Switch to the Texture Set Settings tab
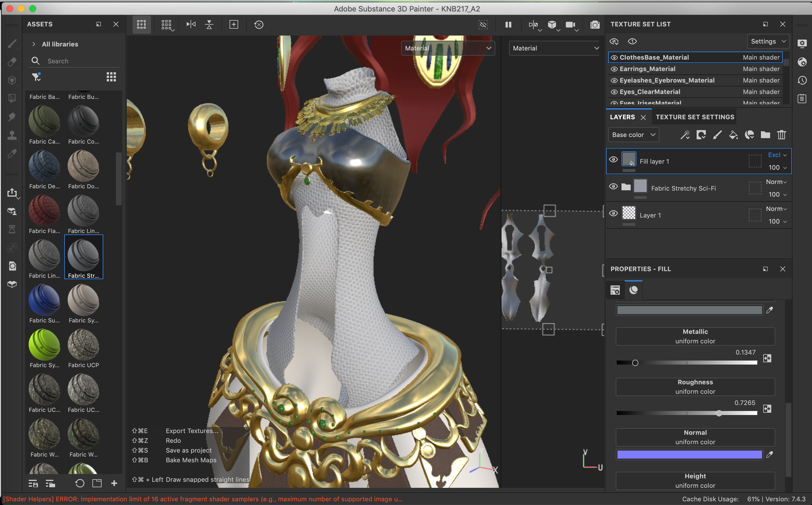Screen dimensions: 812x505 tap(695, 117)
